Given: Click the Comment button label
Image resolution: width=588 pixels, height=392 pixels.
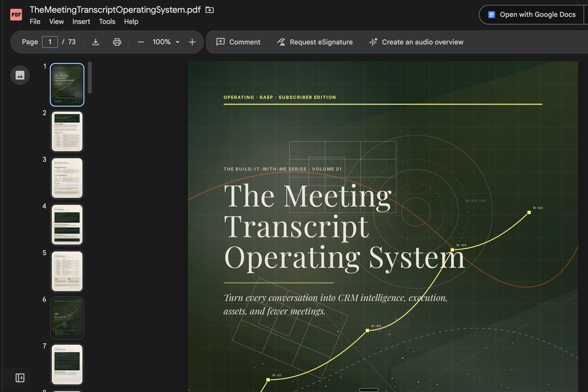Looking at the screenshot, I should (x=245, y=42).
